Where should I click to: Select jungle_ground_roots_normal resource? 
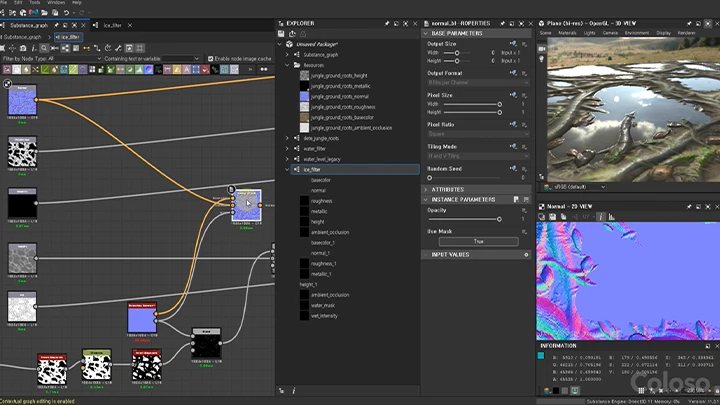point(339,96)
